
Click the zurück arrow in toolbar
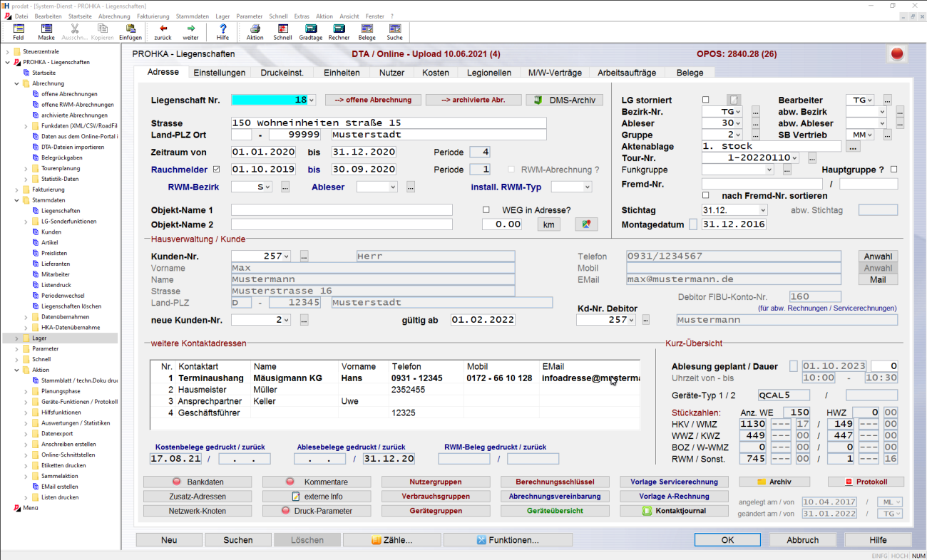(x=163, y=32)
